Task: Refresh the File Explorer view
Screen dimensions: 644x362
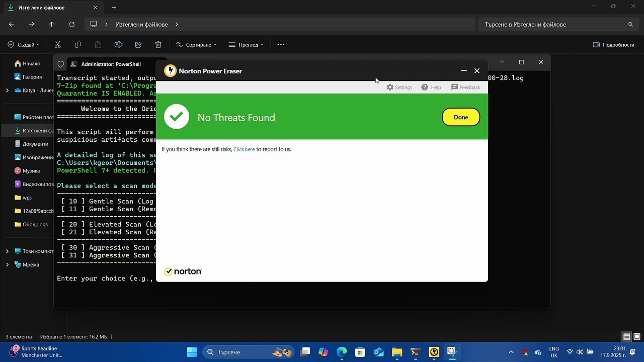Action: tap(72, 24)
